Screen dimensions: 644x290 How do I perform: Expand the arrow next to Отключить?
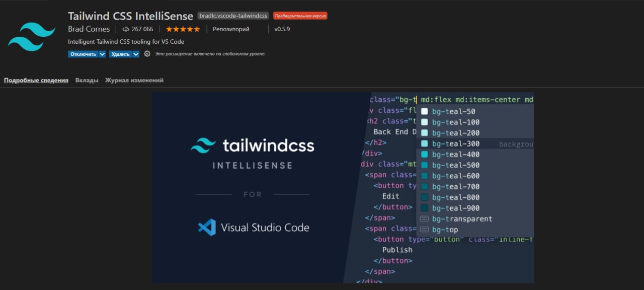click(x=102, y=54)
